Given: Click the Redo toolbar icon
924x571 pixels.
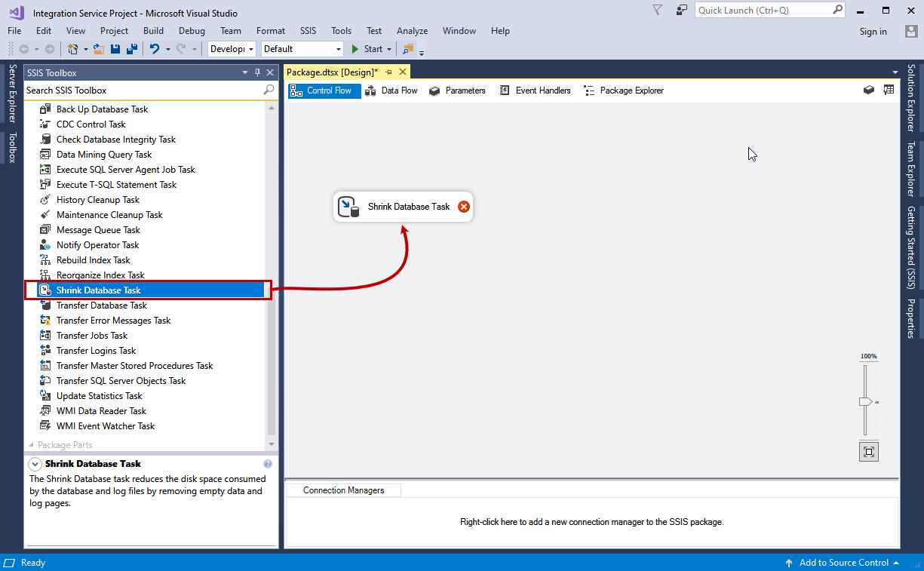Looking at the screenshot, I should click(x=181, y=49).
